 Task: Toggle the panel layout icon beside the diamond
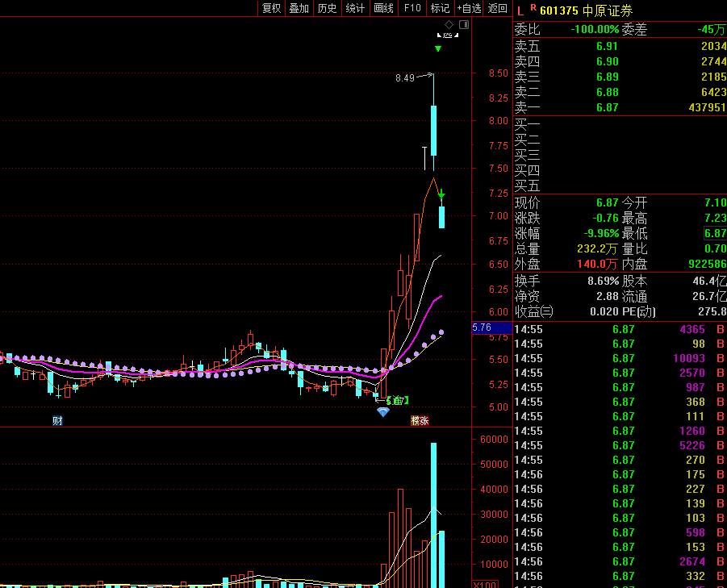463,25
